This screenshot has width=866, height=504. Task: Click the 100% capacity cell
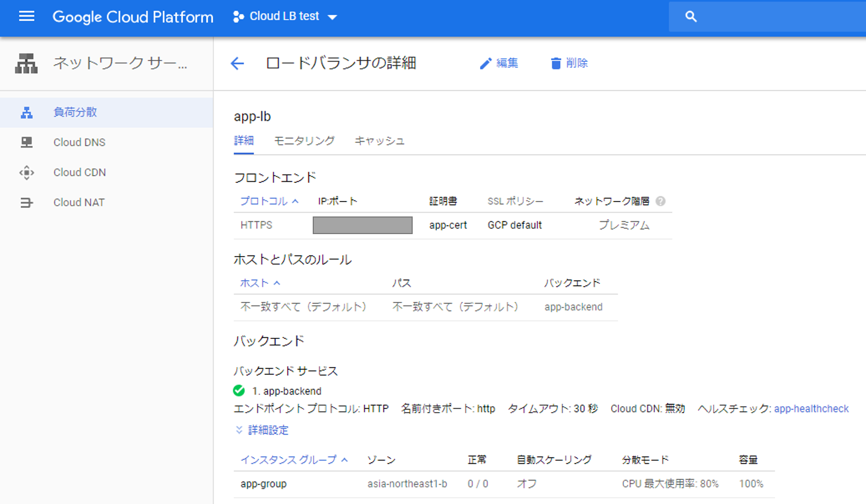tap(751, 484)
